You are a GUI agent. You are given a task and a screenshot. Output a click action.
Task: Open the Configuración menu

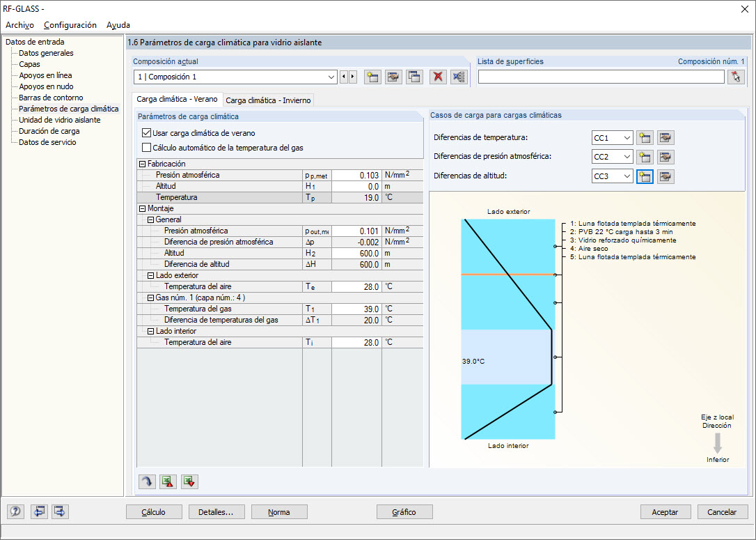click(70, 25)
